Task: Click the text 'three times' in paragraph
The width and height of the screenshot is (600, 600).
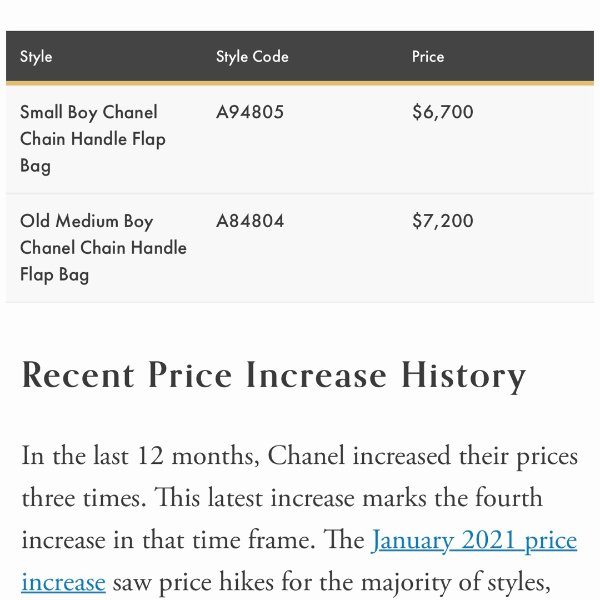Action: pos(83,499)
